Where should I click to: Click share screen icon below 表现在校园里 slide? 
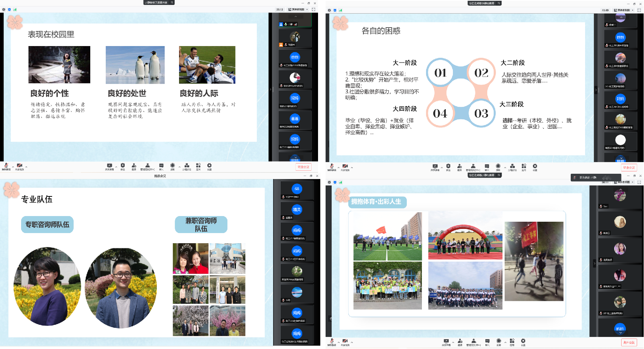point(109,166)
